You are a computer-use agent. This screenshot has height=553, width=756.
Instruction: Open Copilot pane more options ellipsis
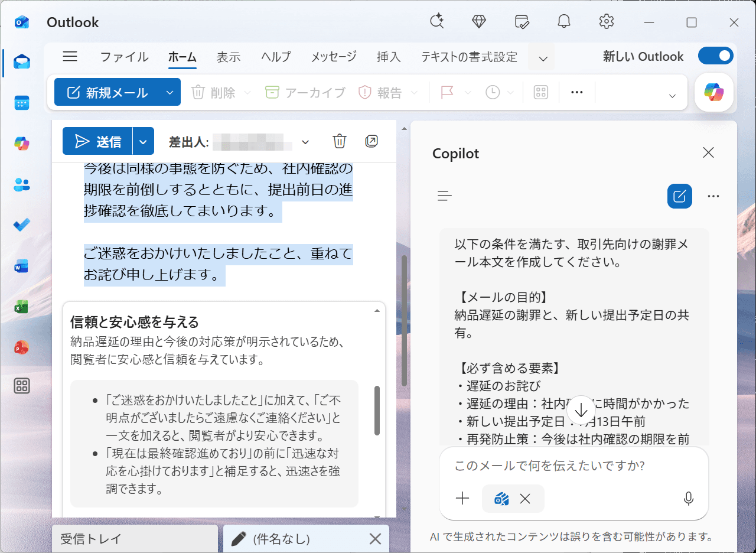(x=713, y=196)
